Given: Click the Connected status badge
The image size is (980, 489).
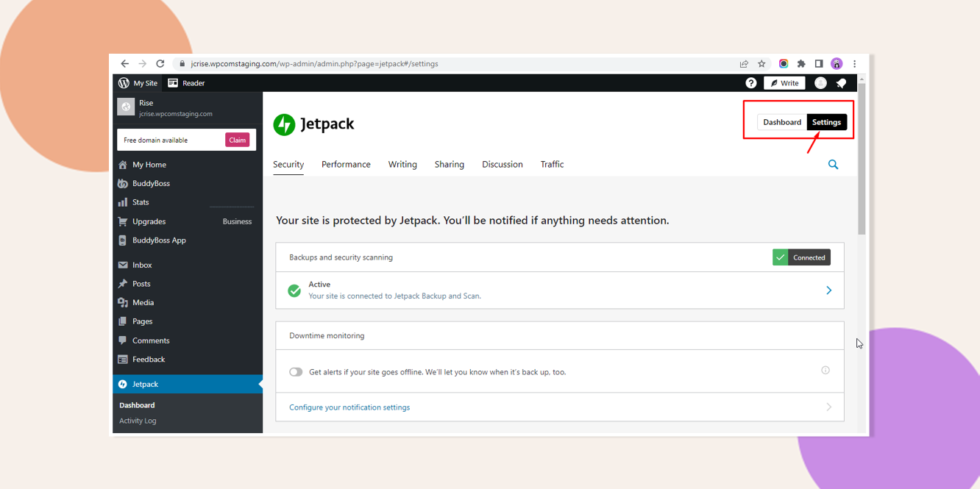Looking at the screenshot, I should [x=801, y=257].
